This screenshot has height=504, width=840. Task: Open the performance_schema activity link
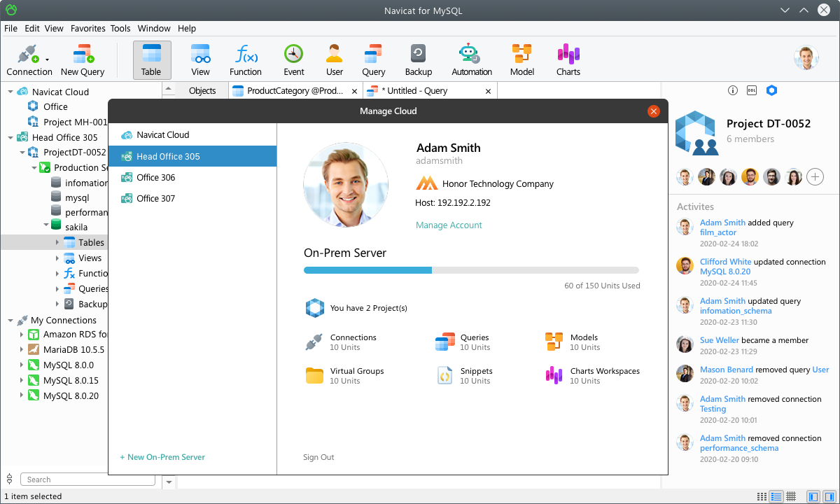[x=739, y=448]
